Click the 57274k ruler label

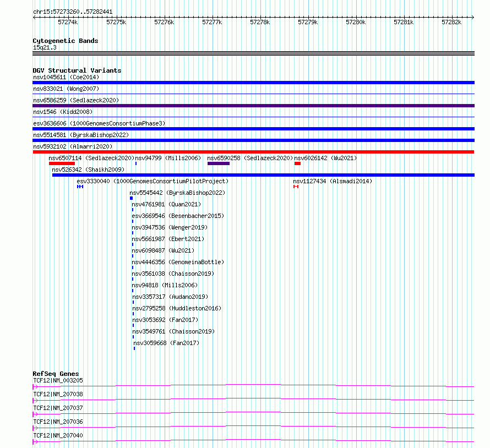[x=68, y=22]
